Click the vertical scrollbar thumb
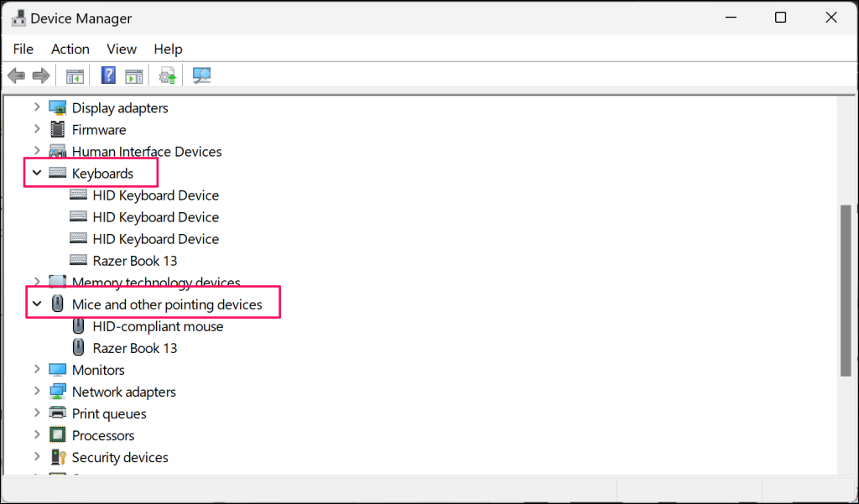Viewport: 859px width, 504px height. 846,291
